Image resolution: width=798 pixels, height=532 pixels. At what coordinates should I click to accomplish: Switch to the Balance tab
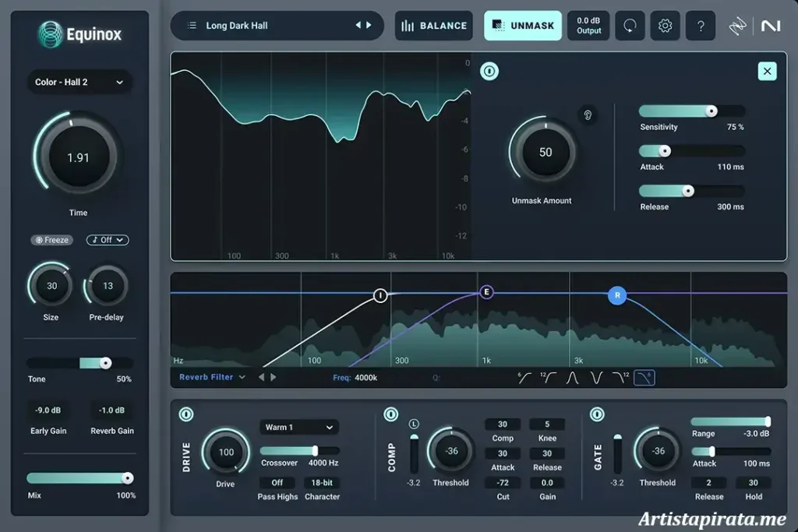coord(434,25)
